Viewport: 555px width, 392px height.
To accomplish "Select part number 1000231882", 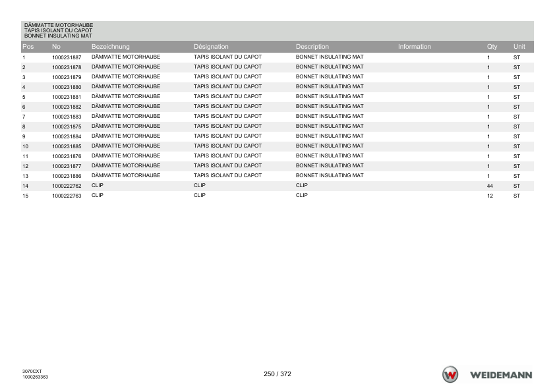I will [67, 107].
